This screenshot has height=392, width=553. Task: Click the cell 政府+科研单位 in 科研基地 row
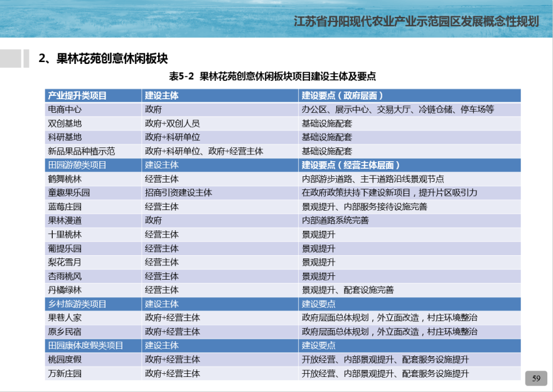pyautogui.click(x=220, y=137)
